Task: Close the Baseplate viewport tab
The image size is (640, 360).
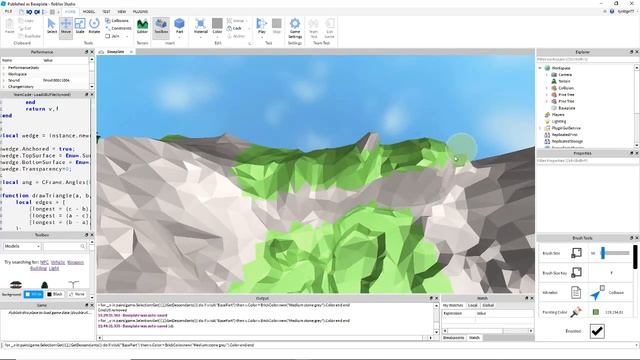Action: coord(131,52)
